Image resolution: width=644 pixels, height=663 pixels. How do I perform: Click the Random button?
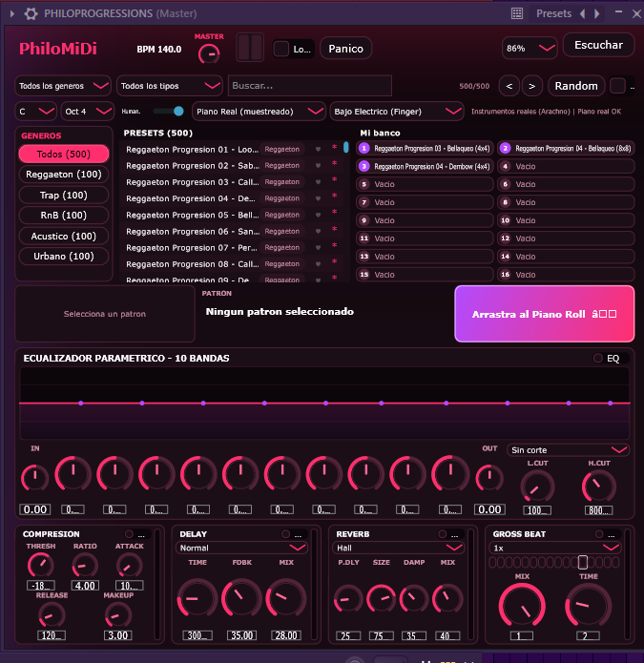tap(576, 86)
